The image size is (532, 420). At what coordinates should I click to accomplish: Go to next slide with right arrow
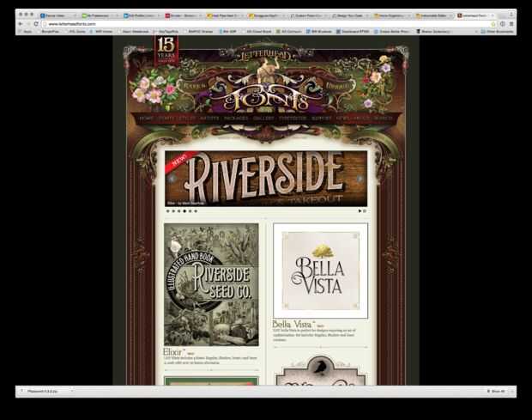click(360, 179)
